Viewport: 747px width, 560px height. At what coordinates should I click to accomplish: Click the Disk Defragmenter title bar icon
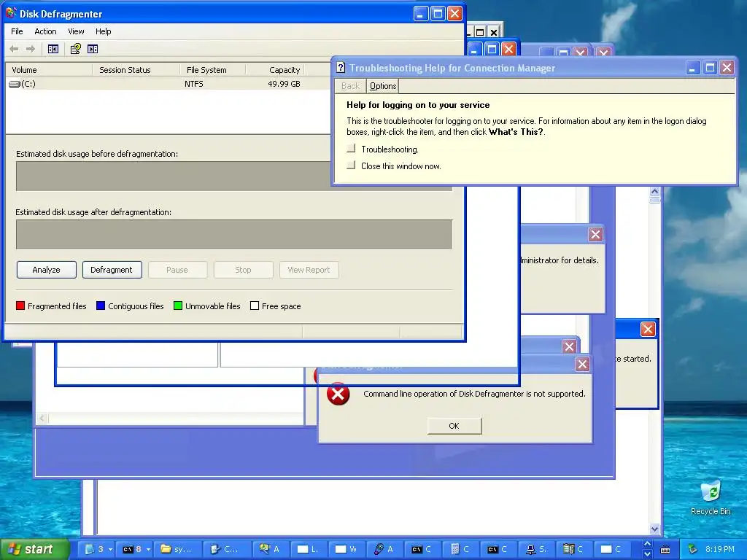(x=11, y=13)
